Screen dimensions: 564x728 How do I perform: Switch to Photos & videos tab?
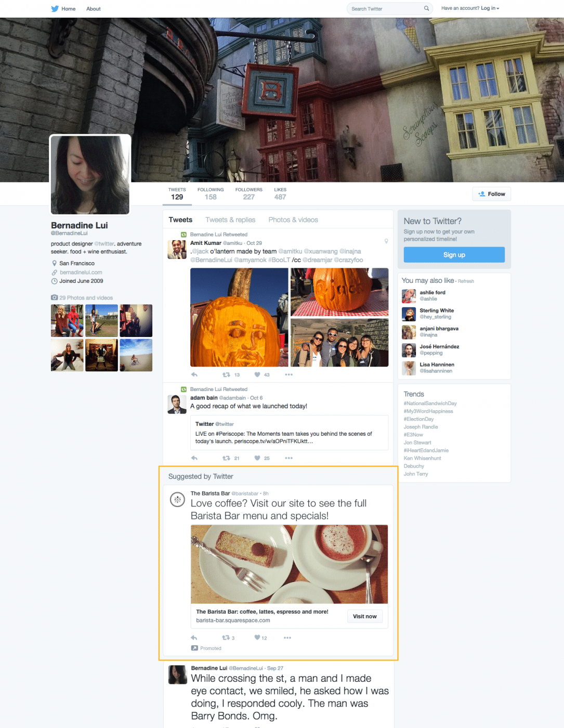coord(293,220)
